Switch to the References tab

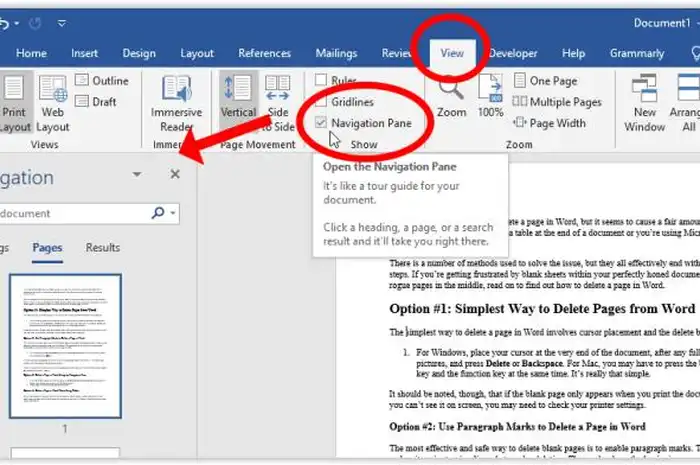[x=264, y=53]
